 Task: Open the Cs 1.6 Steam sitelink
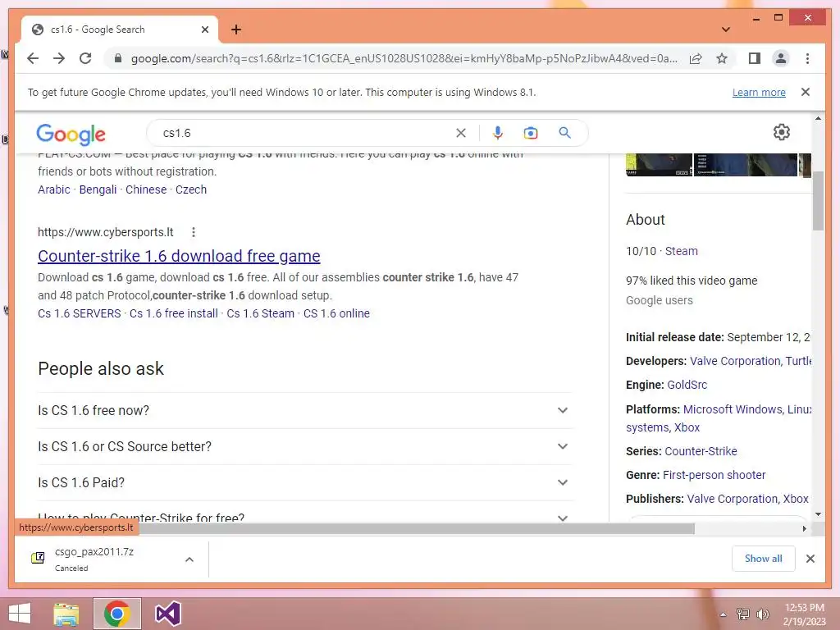(x=260, y=313)
